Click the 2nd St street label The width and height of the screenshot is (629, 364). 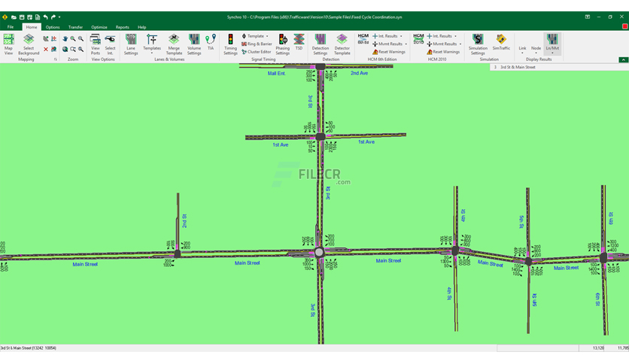click(x=184, y=221)
